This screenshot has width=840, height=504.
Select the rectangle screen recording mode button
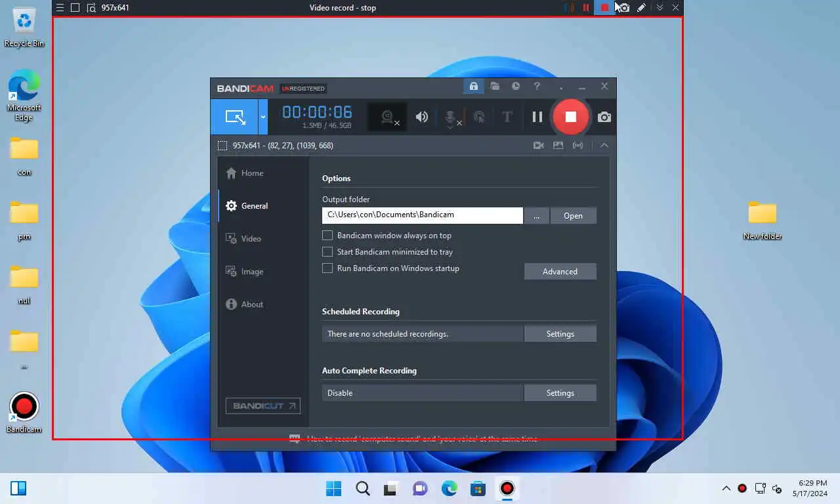coord(234,117)
